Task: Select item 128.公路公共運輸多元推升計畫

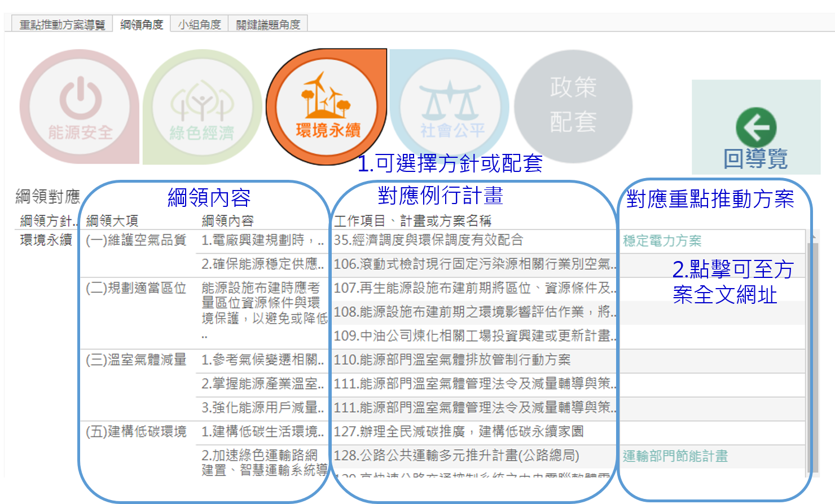Action: pos(456,456)
